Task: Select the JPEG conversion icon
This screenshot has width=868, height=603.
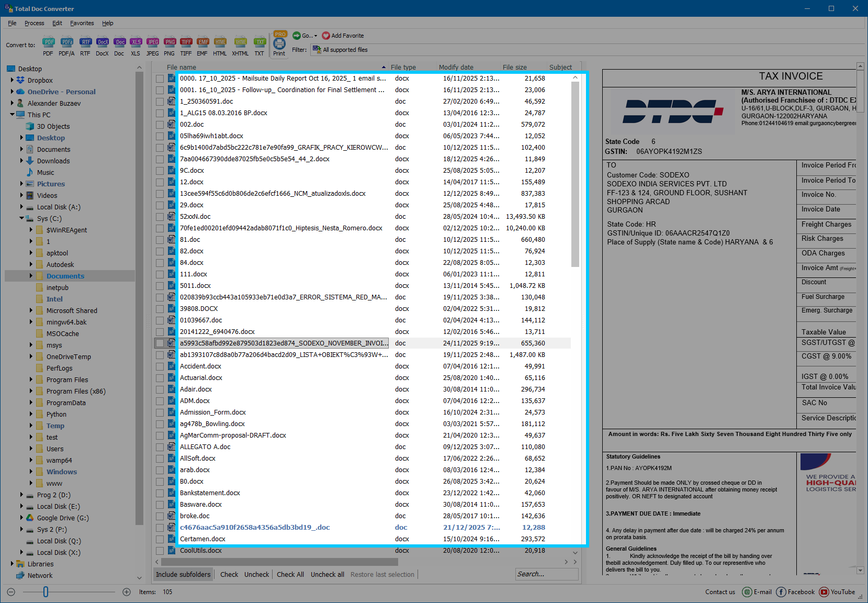Action: point(153,46)
